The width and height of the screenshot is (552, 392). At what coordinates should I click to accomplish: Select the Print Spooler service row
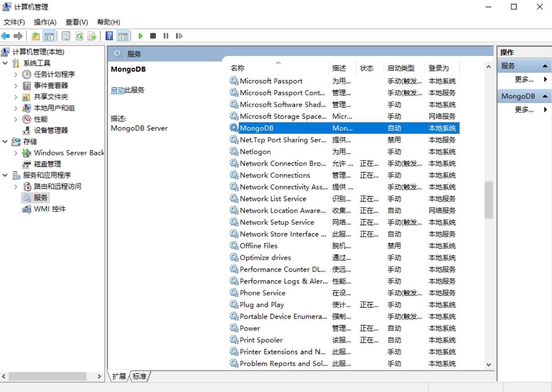[x=344, y=340]
